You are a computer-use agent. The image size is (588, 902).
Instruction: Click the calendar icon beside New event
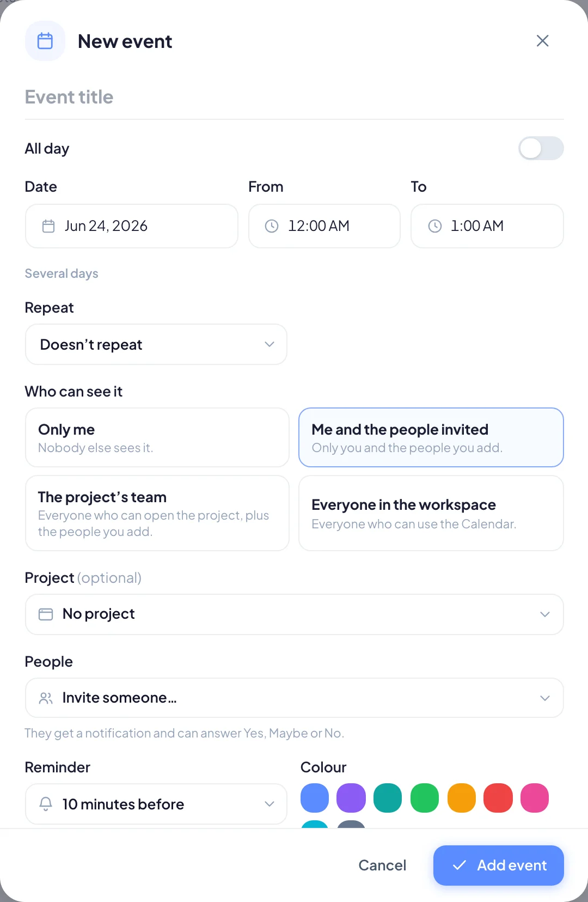[x=45, y=41]
